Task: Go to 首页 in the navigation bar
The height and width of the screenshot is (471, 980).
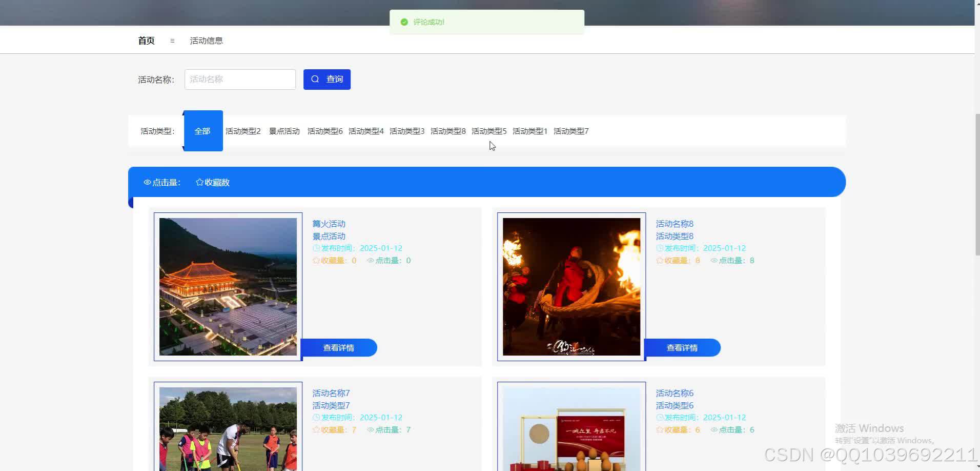Action: (x=146, y=41)
